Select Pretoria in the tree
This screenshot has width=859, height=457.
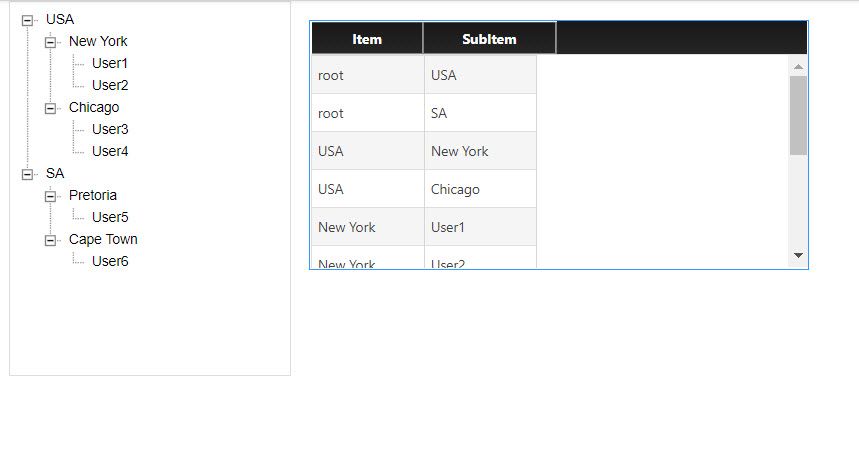click(93, 196)
